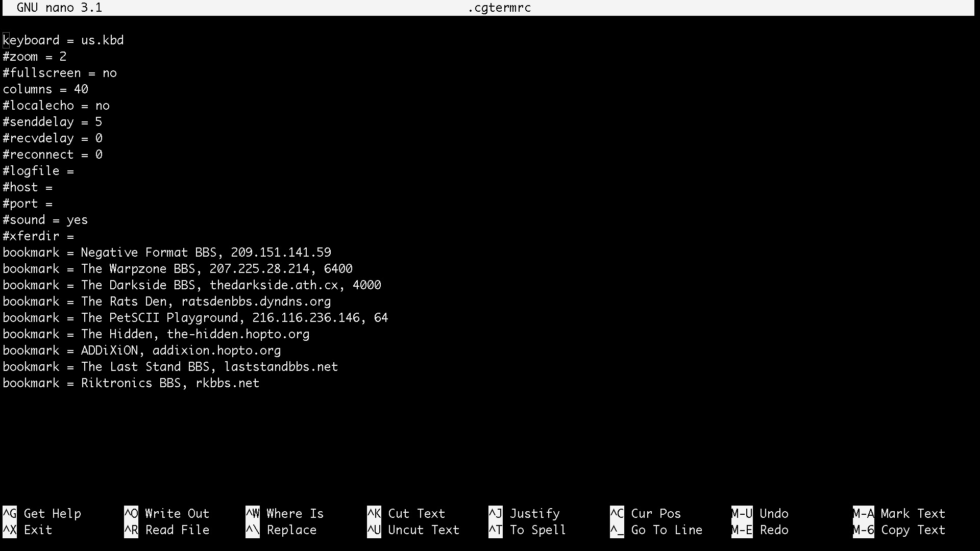Click the Undo shortcut label

pyautogui.click(x=760, y=513)
